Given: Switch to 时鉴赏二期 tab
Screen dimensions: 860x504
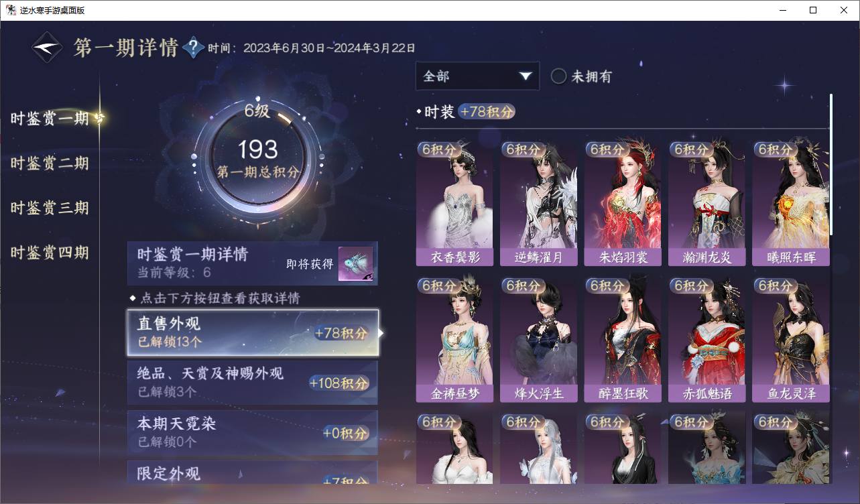Looking at the screenshot, I should 50,163.
